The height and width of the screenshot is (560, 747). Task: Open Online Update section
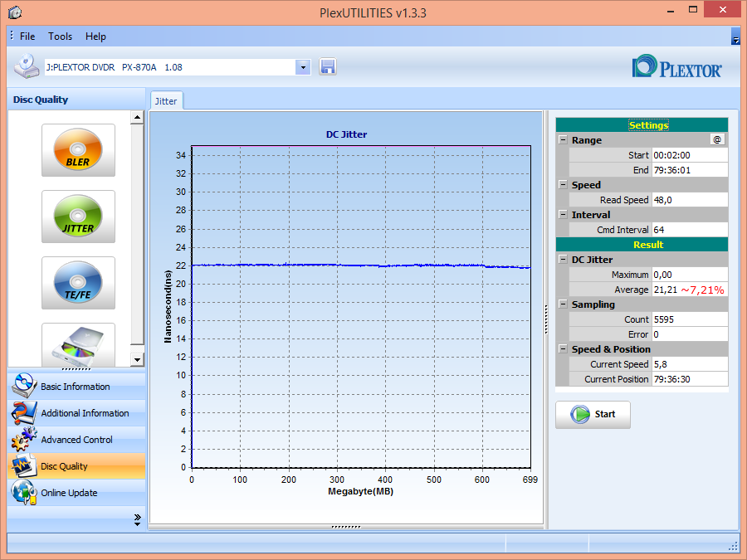coord(76,493)
